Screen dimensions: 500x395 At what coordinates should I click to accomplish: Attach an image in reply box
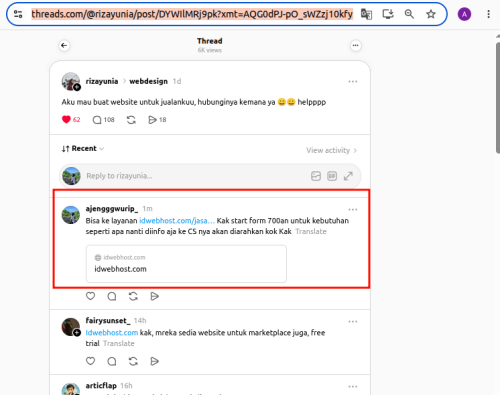(316, 176)
